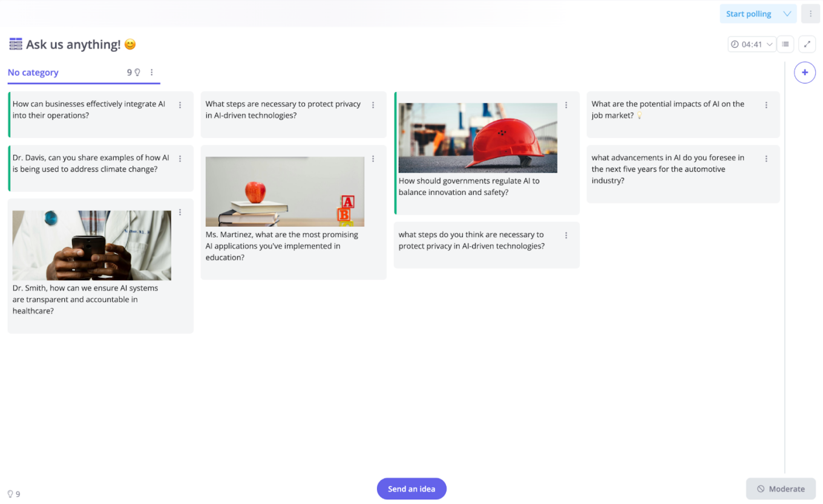
Task: Click the Moderate button
Action: pos(781,489)
